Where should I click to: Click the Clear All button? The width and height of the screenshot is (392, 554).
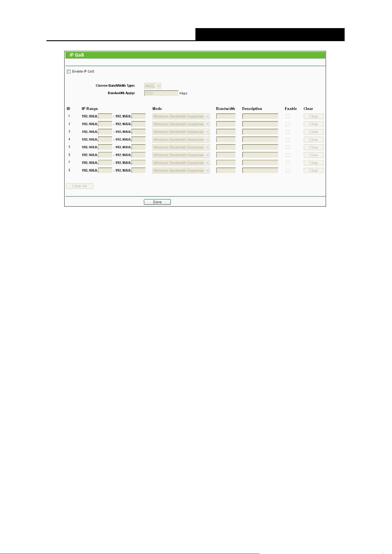click(80, 186)
